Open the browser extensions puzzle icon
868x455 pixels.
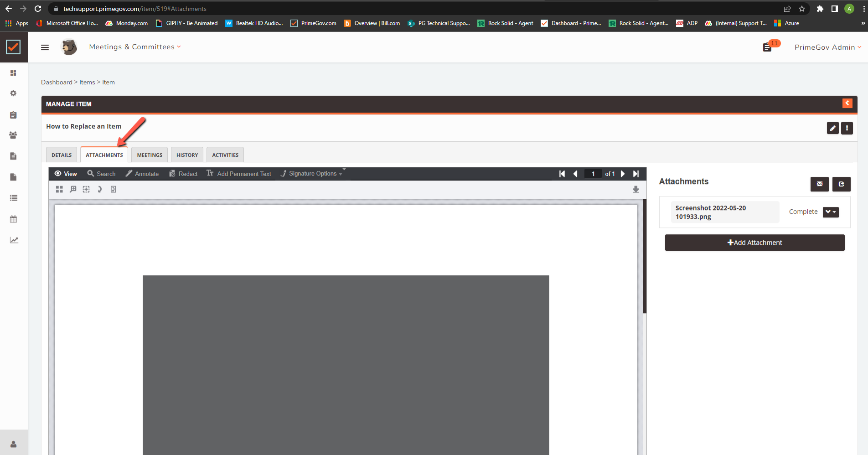(820, 9)
